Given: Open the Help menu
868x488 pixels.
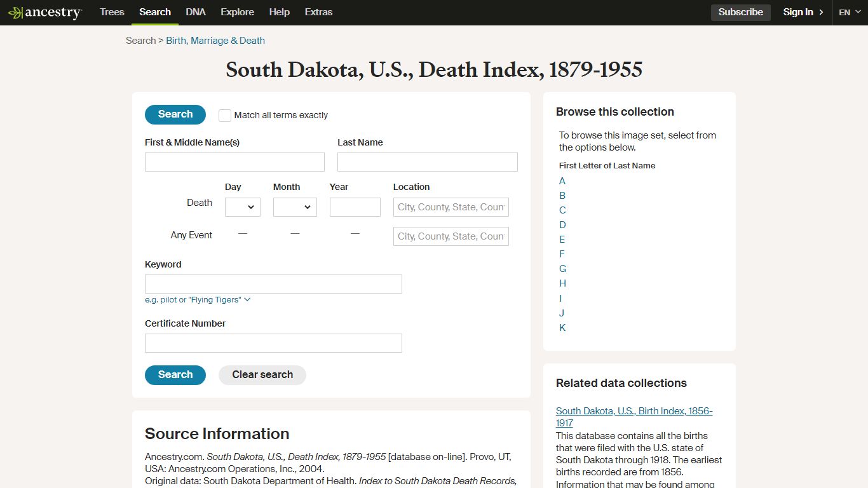Looking at the screenshot, I should [x=279, y=12].
